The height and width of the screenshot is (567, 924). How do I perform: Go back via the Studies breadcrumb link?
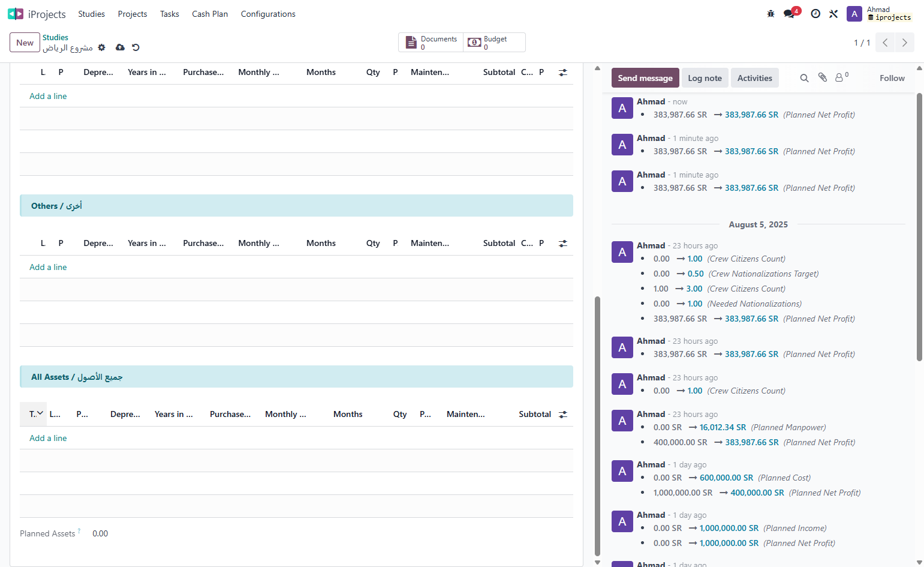(55, 37)
